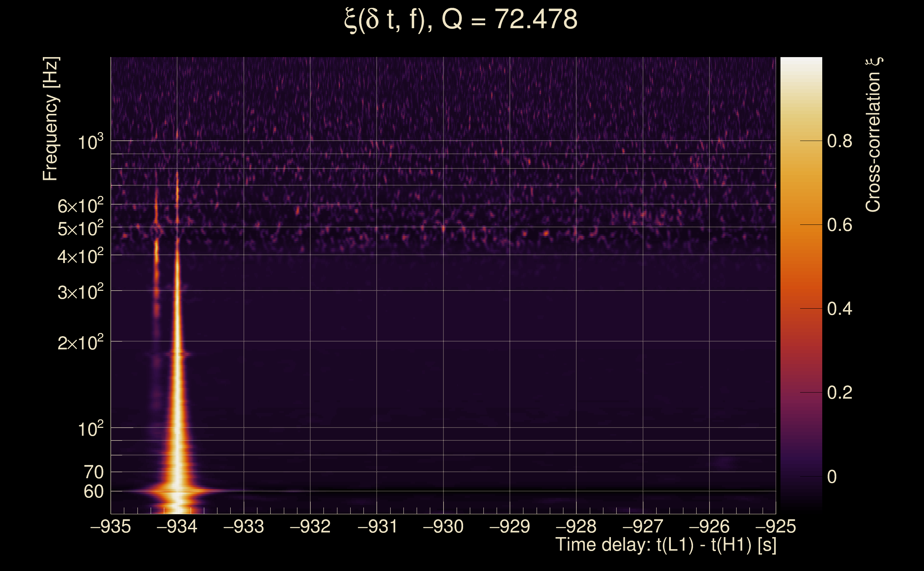Viewport: 924px width, 571px height.
Task: Click the Cross-correlation colorbar label
Action: [873, 135]
